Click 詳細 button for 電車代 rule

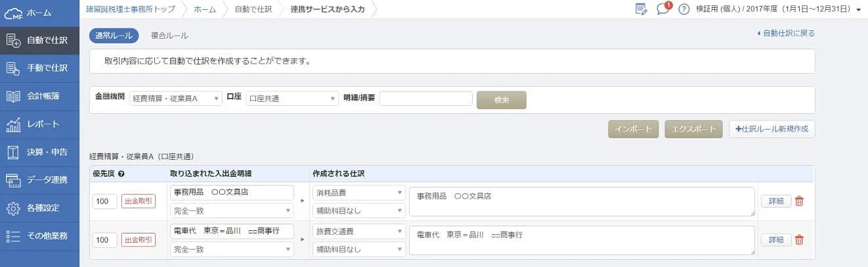pyautogui.click(x=776, y=240)
